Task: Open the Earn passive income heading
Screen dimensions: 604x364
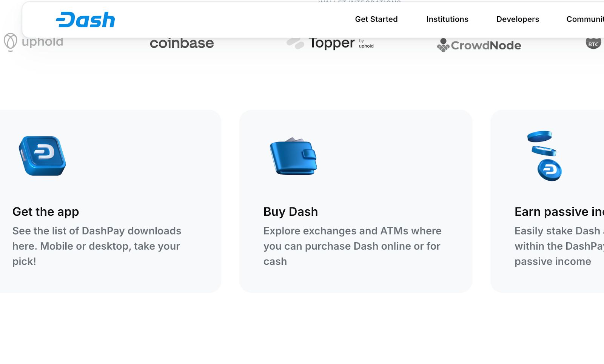Action: [559, 212]
